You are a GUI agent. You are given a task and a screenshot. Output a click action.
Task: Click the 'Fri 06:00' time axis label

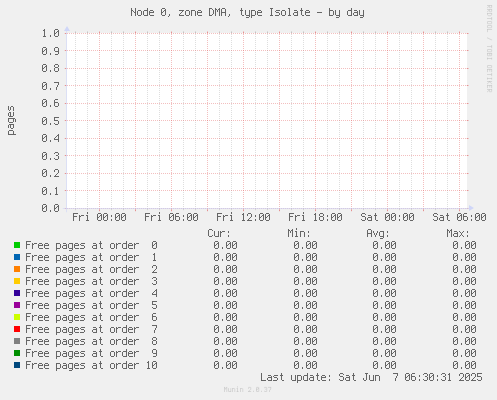(x=171, y=217)
